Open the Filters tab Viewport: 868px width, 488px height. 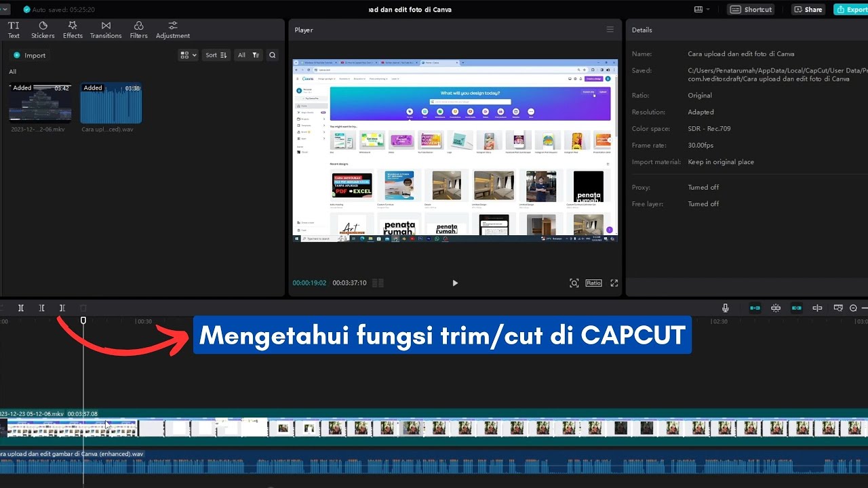138,30
